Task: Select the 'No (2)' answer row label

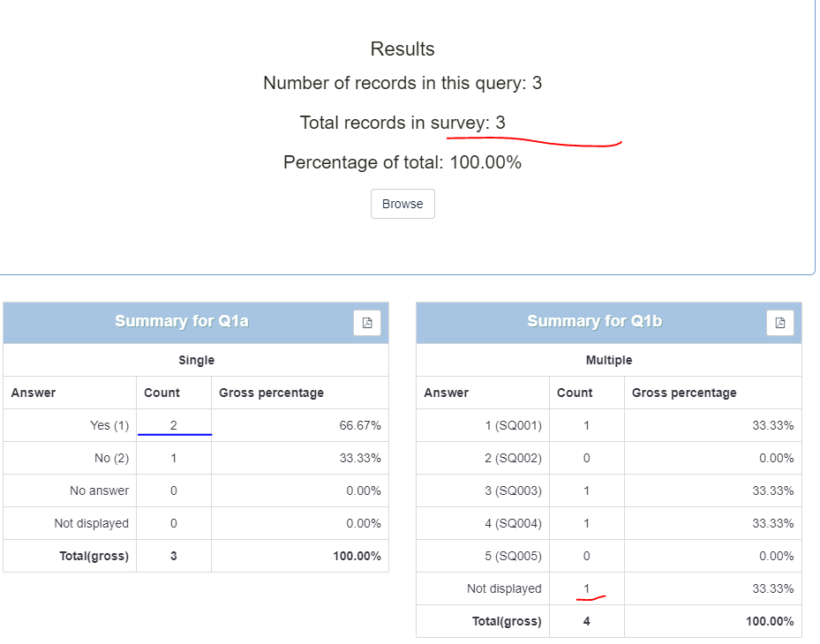Action: 109,458
